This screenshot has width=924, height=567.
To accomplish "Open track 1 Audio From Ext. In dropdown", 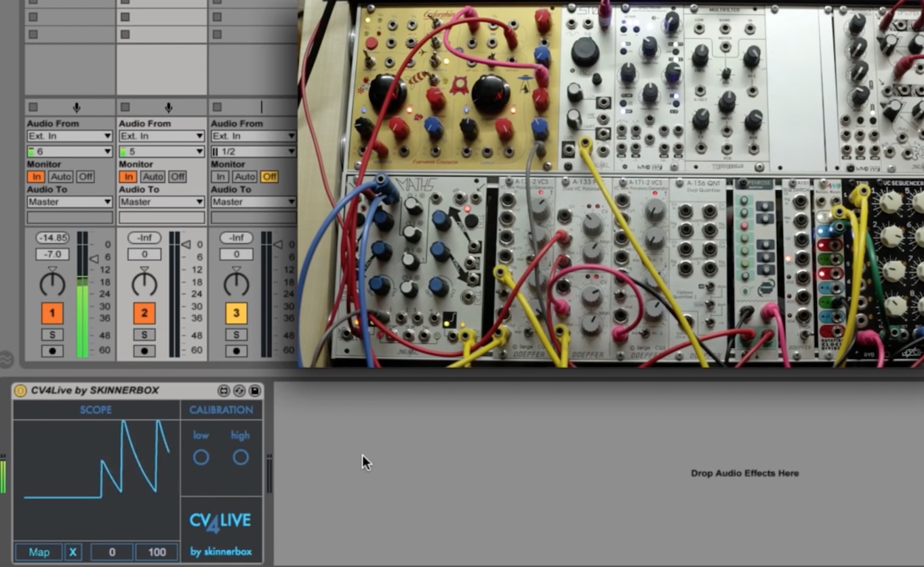I will click(x=69, y=136).
